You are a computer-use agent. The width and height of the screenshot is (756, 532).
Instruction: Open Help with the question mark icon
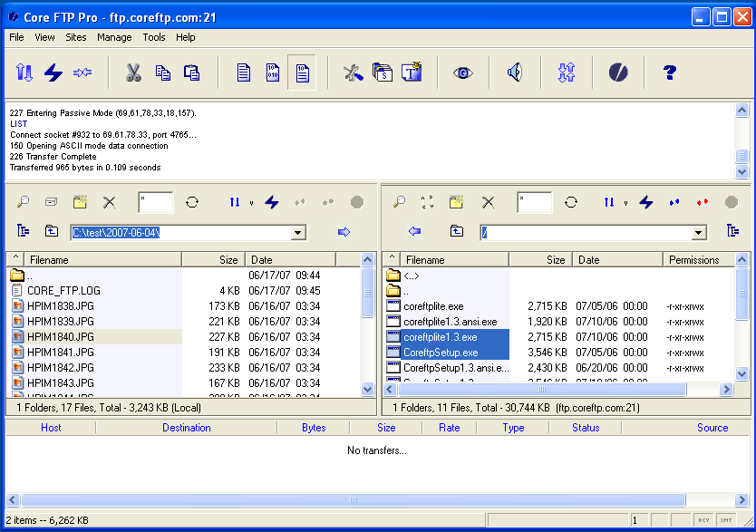tap(670, 73)
